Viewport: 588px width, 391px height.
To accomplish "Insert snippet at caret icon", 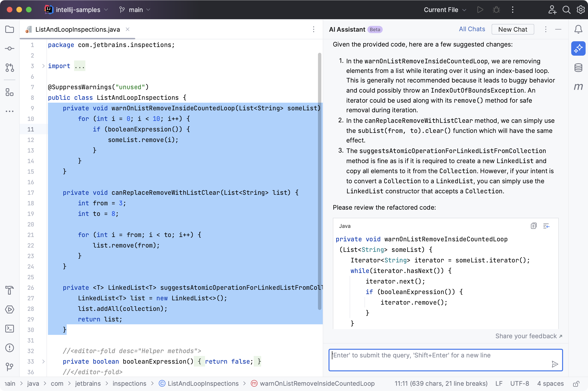I will coord(546,226).
